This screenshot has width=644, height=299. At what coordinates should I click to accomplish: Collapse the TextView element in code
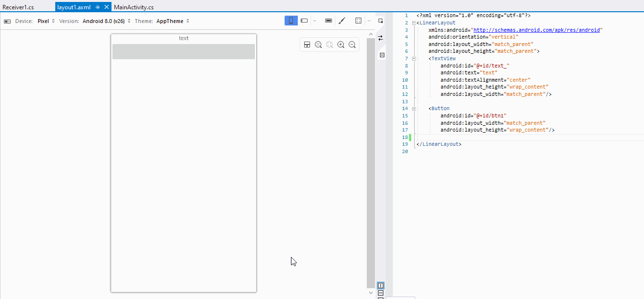pyautogui.click(x=414, y=58)
